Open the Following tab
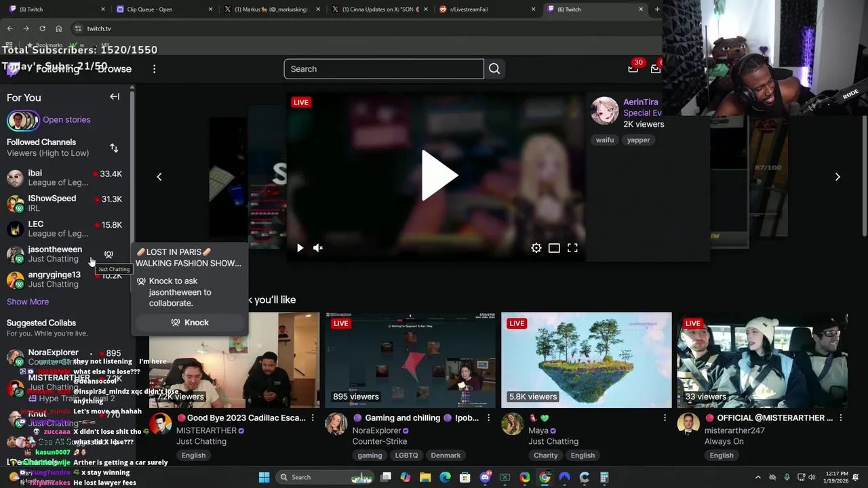Viewport: 868px width, 488px height. click(58, 69)
